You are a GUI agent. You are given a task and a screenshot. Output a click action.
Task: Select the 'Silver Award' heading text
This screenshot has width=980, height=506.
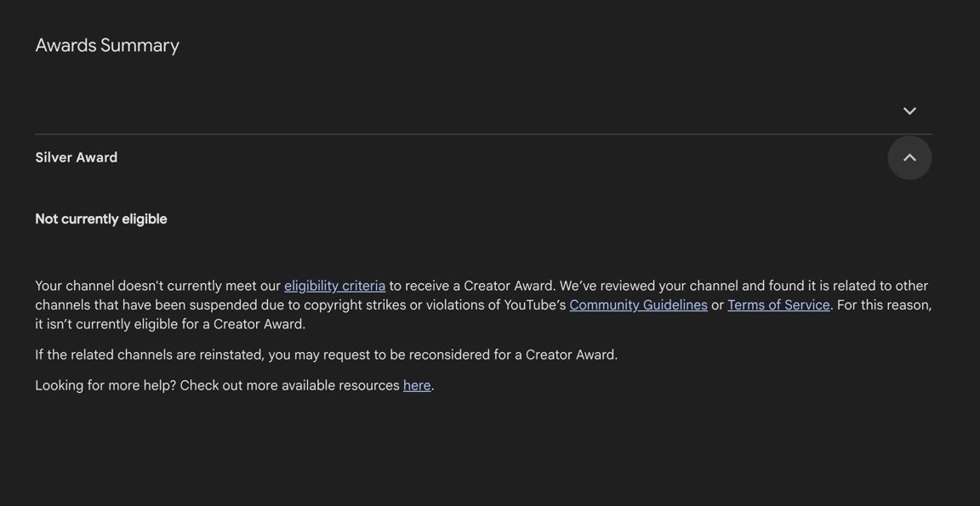click(77, 157)
